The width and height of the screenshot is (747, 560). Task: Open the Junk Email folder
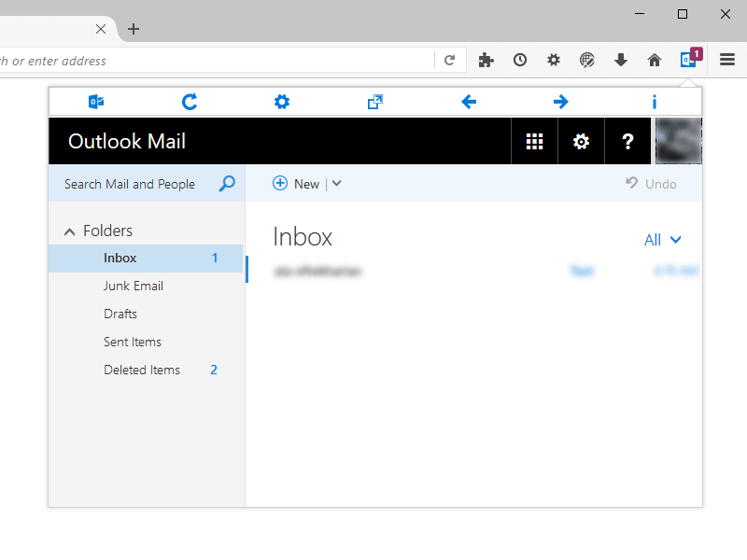(146, 287)
